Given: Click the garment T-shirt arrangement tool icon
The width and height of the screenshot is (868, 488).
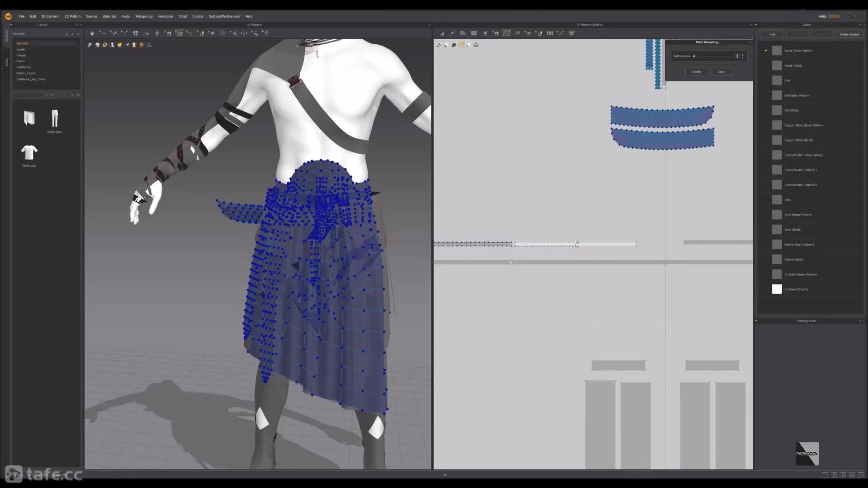Looking at the screenshot, I should click(135, 33).
